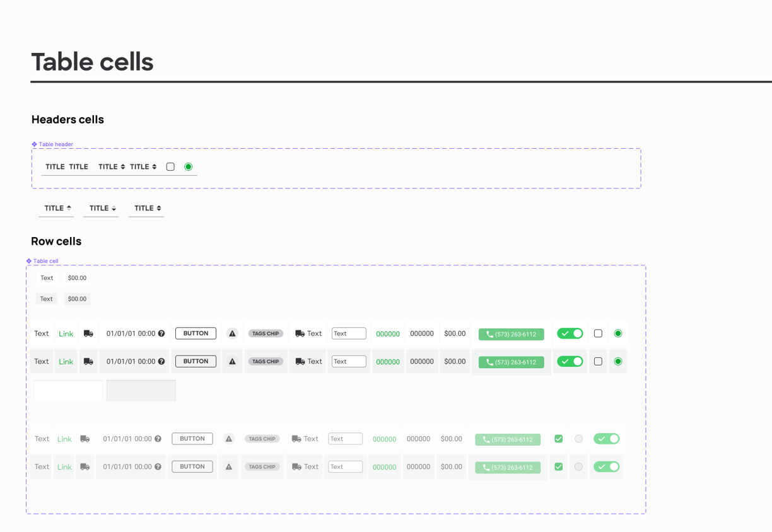Flip the pale green toggle in the dimmed gray row
This screenshot has height=532, width=772.
607,466
